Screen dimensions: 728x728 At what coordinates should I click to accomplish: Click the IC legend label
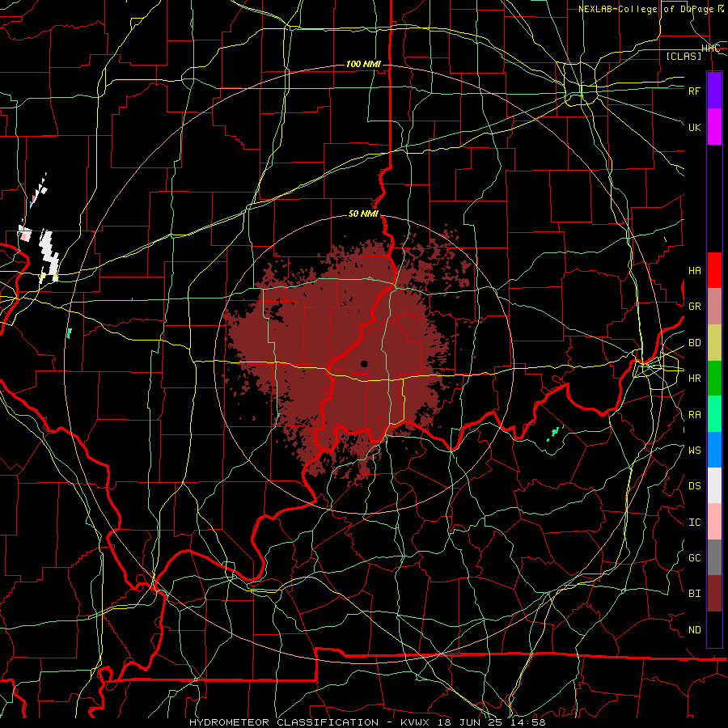694,523
